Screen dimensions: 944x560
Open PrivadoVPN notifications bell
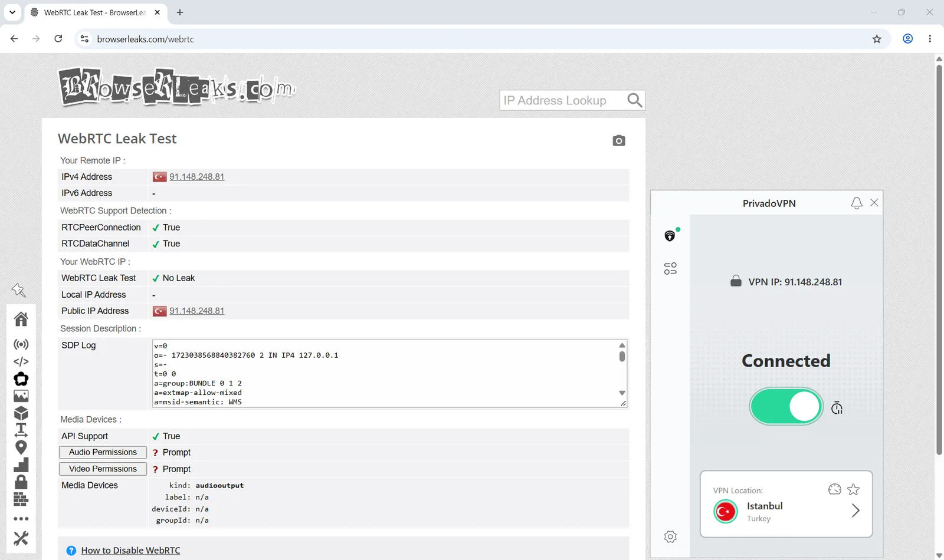(x=857, y=203)
